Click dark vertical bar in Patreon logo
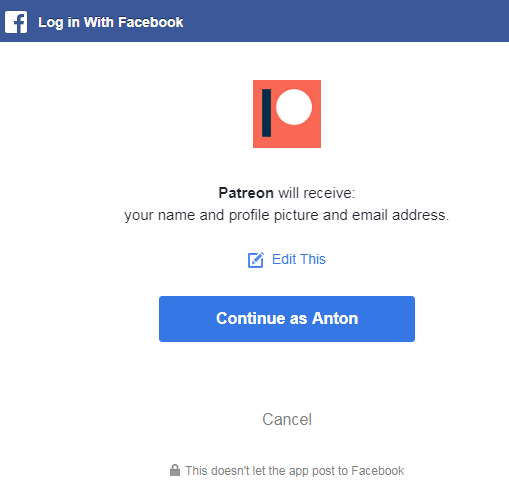The image size is (509, 492). 266,113
